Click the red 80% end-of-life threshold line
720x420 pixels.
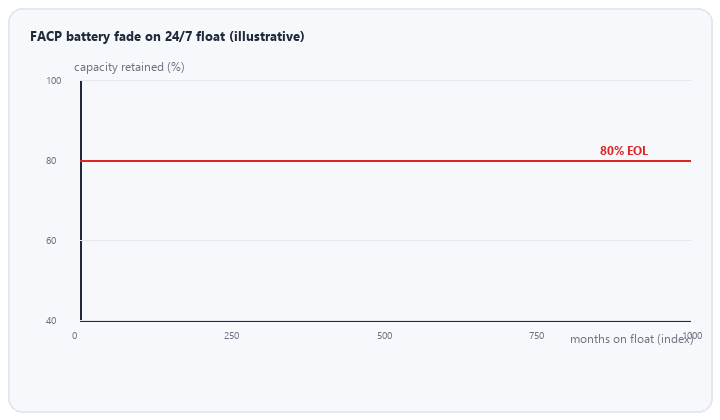386,161
